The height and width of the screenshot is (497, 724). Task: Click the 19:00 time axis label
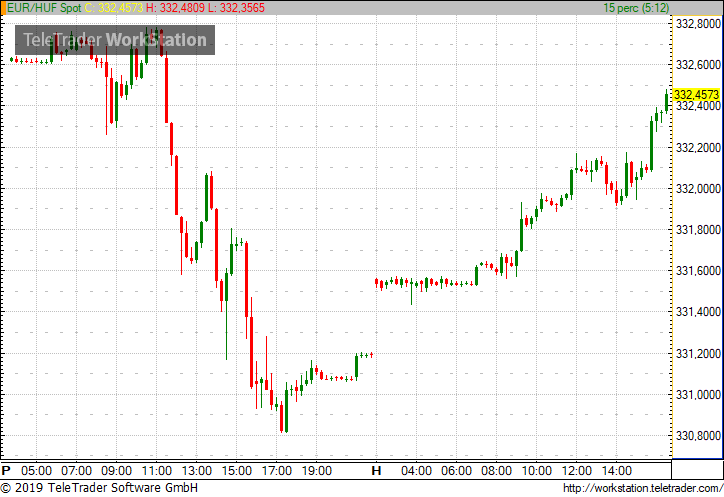[316, 471]
